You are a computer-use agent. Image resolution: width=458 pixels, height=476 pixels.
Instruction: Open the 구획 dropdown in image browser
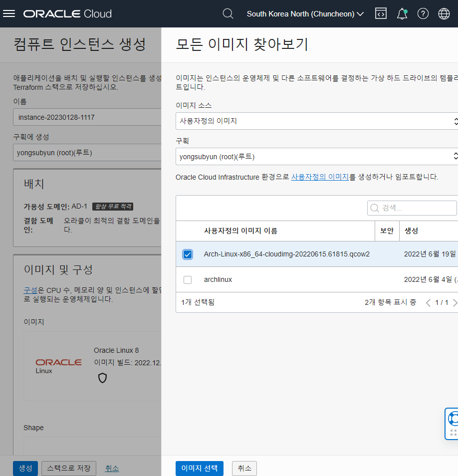(x=317, y=157)
